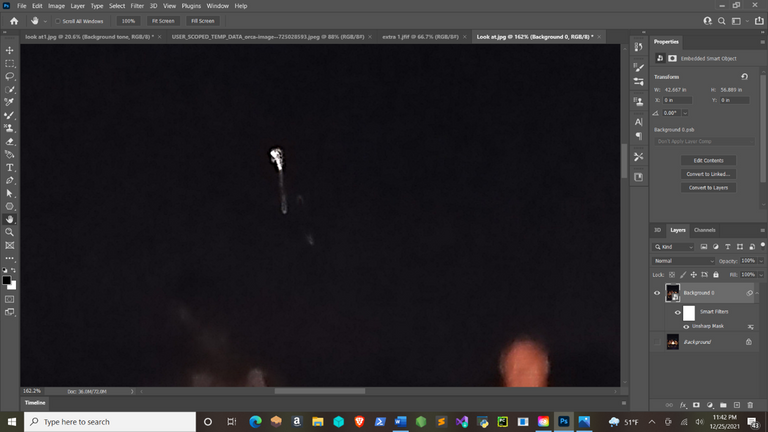Viewport: 768px width, 432px height.
Task: Open the Paragraph panel icon
Action: [638, 136]
